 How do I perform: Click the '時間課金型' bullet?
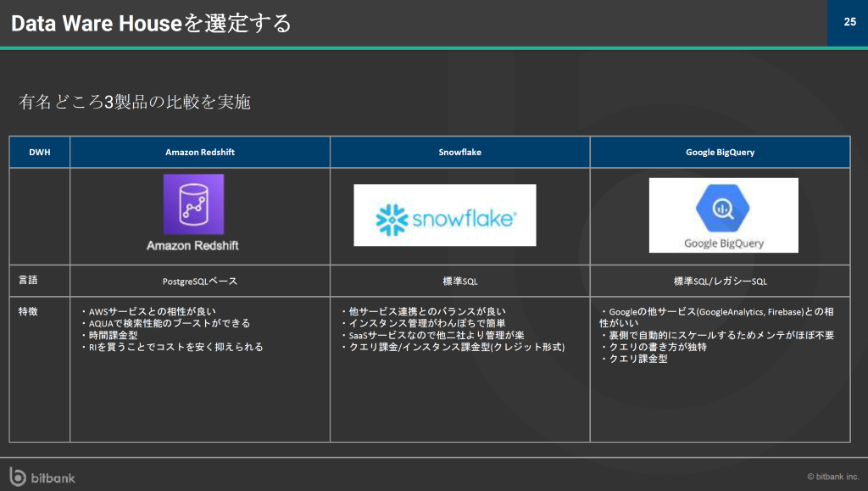pos(109,335)
